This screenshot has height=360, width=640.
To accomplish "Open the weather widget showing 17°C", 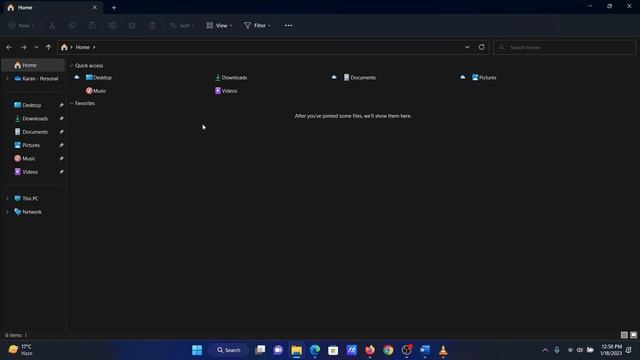I will point(20,350).
